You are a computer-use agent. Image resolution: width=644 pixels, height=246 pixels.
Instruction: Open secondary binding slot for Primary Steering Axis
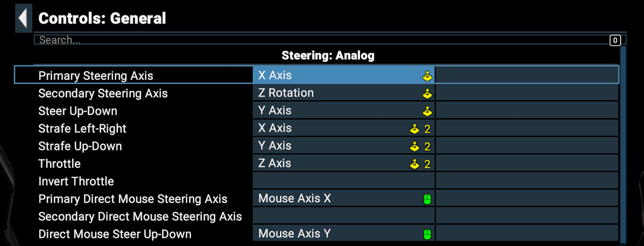click(527, 75)
